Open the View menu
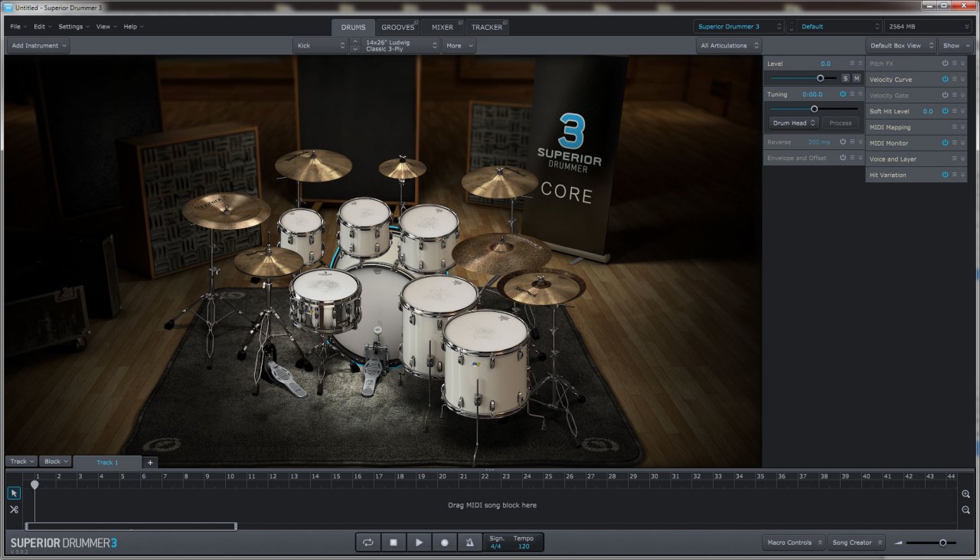980x560 pixels. (x=106, y=27)
